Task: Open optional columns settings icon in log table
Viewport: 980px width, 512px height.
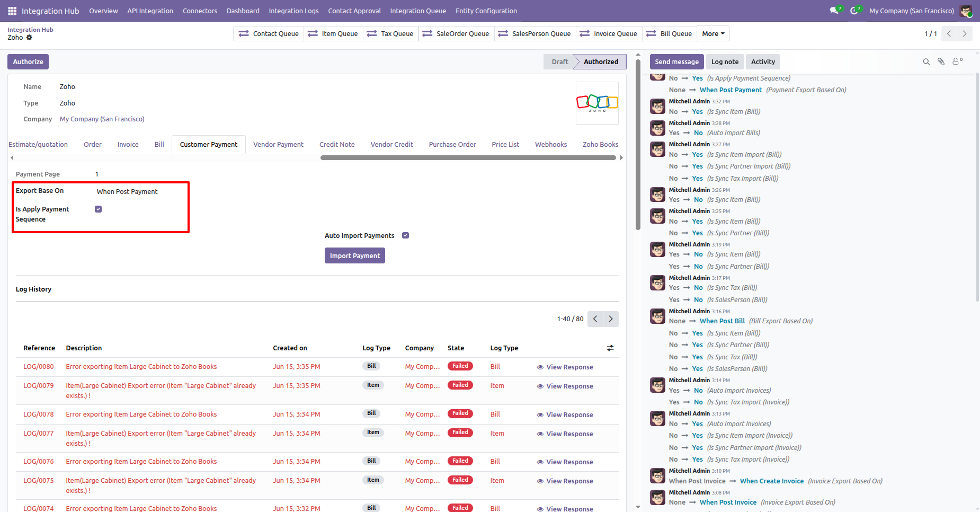Action: (610, 348)
